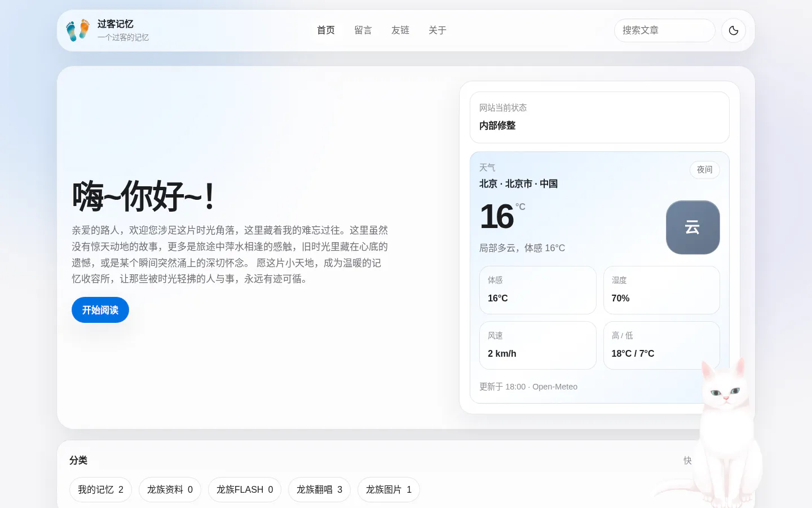Click the 分类 section heading
Viewport: 812px width, 508px height.
(x=78, y=461)
